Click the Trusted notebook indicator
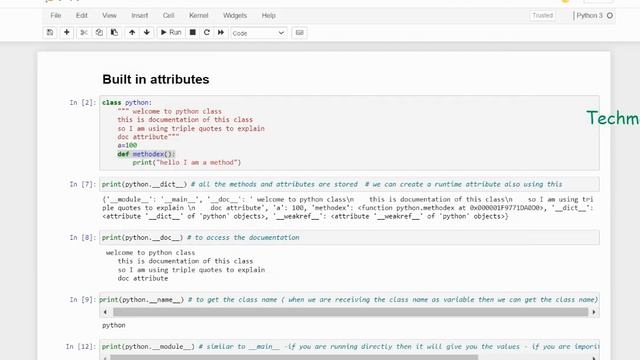The height and width of the screenshot is (360, 640). [542, 16]
